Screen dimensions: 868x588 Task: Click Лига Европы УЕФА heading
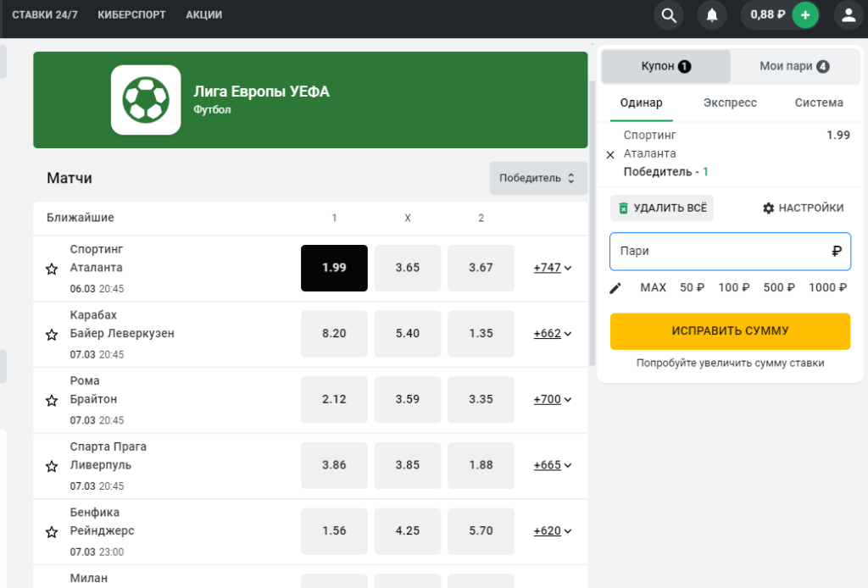[261, 92]
